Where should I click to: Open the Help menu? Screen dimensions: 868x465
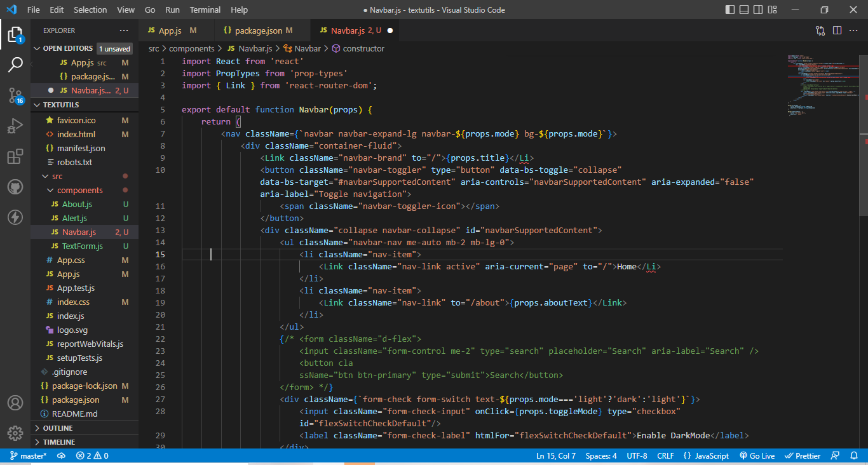[240, 10]
